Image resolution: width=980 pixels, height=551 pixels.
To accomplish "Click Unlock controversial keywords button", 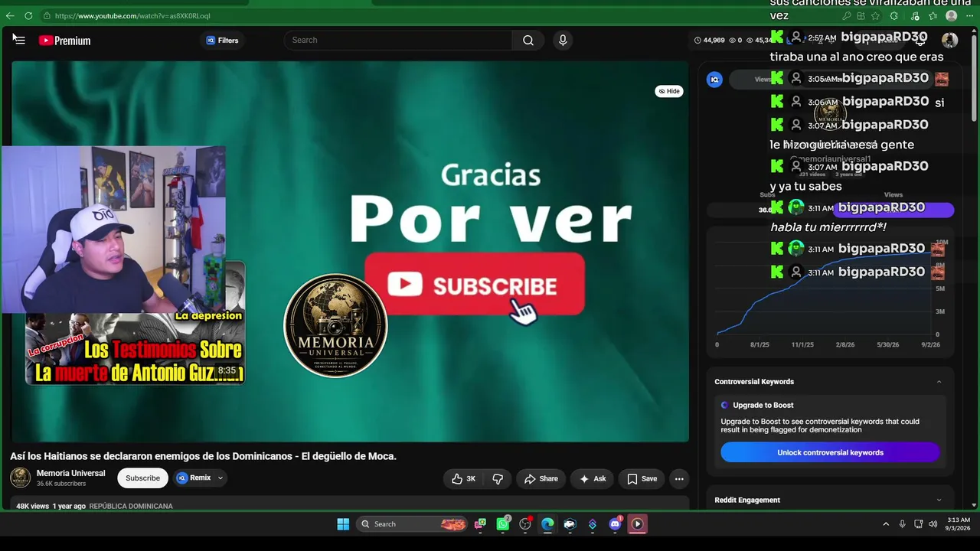I will tap(830, 452).
